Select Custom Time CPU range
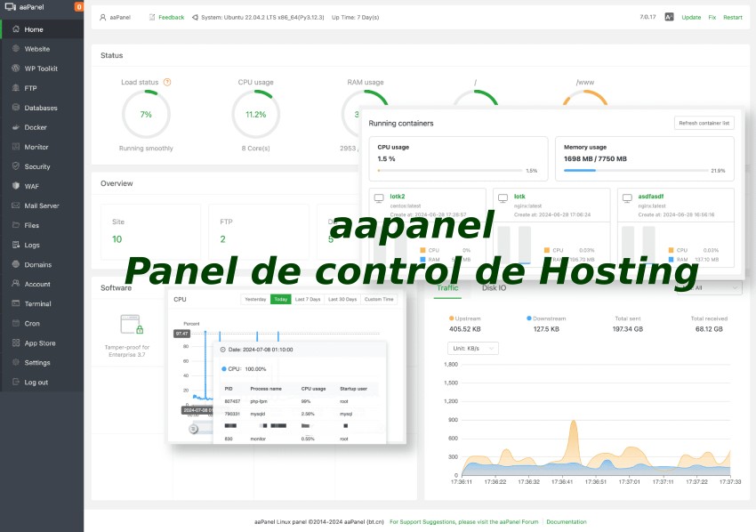The height and width of the screenshot is (532, 756). 379,300
